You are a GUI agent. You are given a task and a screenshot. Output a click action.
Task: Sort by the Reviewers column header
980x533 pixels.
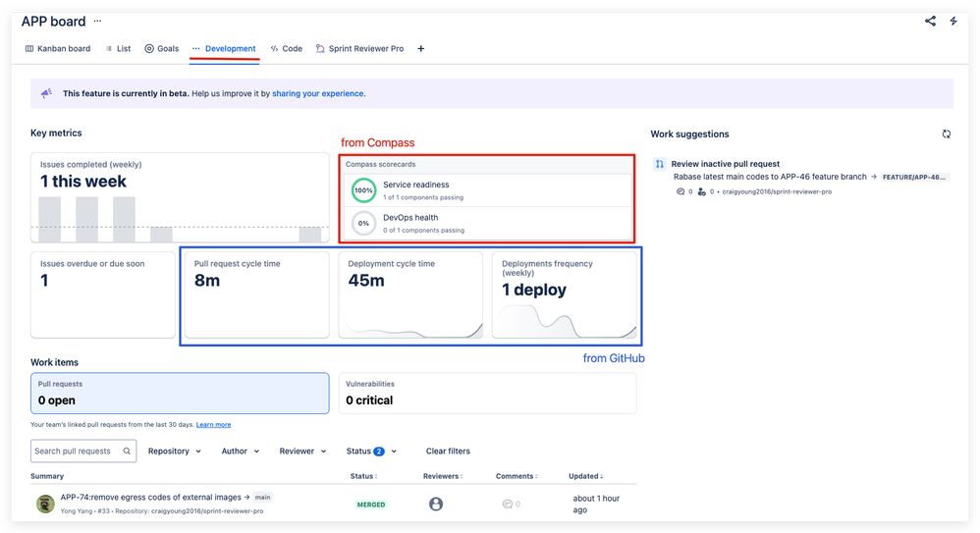pos(443,476)
